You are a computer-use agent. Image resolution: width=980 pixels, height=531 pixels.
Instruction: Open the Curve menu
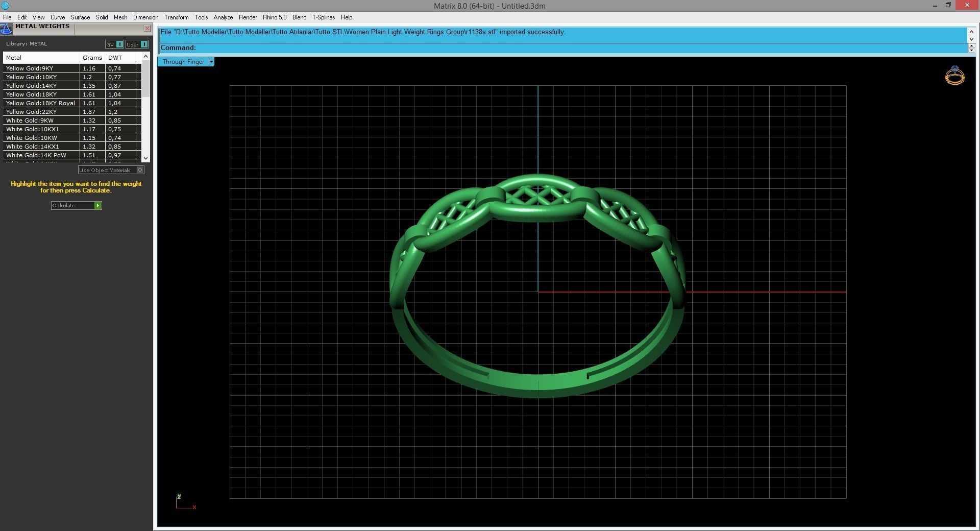(58, 17)
